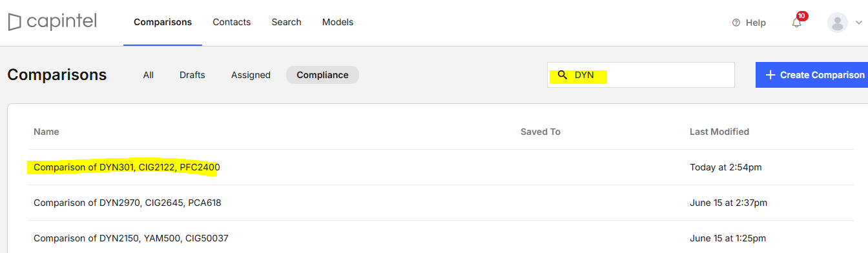Image resolution: width=868 pixels, height=253 pixels.
Task: Click the Capintel logo icon
Action: (x=15, y=23)
